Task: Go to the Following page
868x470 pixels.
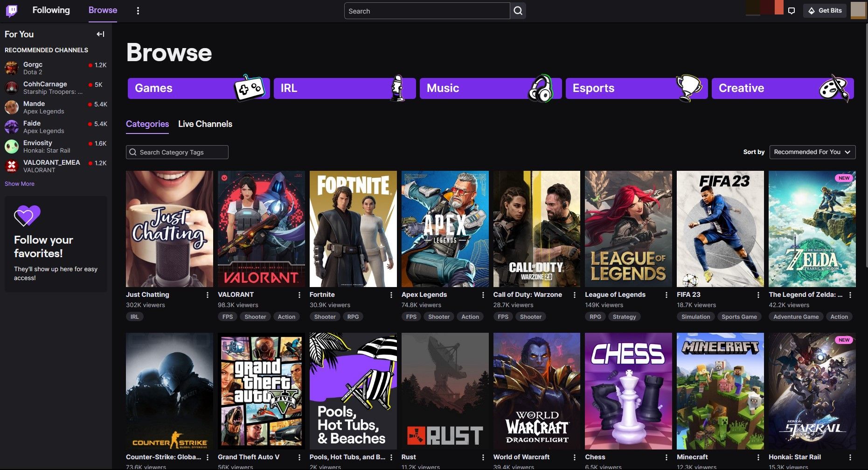Action: click(x=51, y=10)
